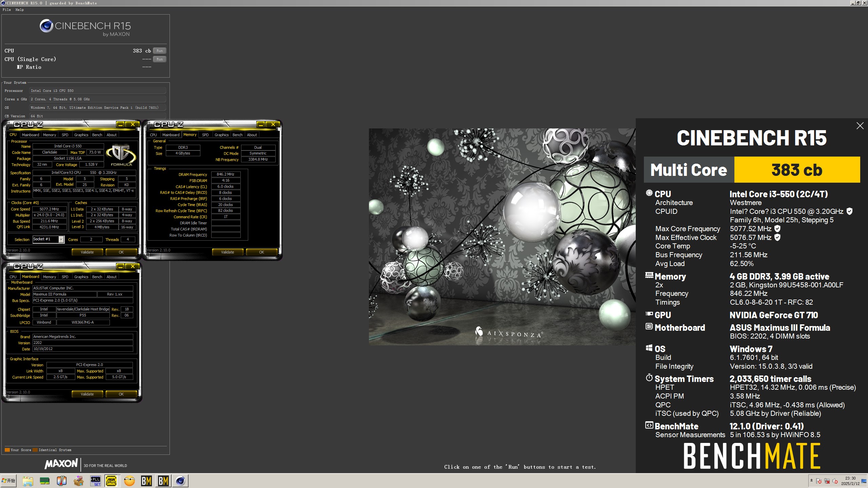868x488 pixels.
Task: Click Validate in bottom CPU-Z Mainboard window
Action: (87, 394)
